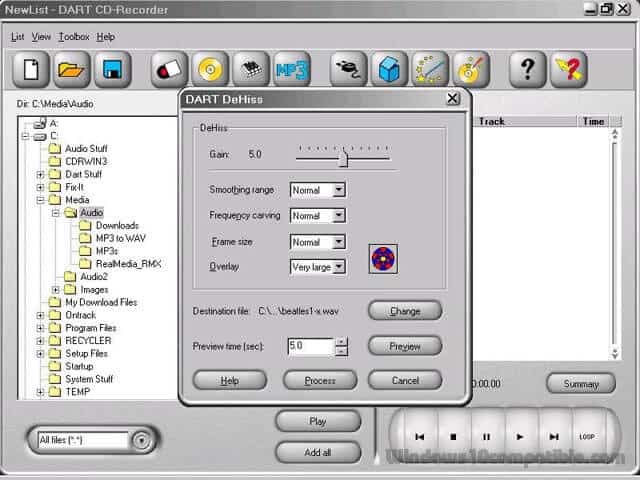The image size is (640, 480).
Task: Click the Gain slider handle
Action: point(343,158)
